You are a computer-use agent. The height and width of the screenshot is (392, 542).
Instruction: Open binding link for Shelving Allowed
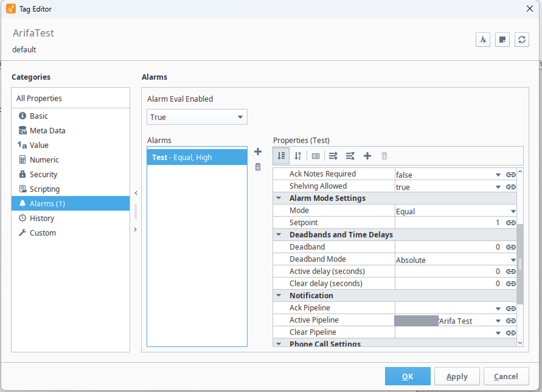pyautogui.click(x=511, y=187)
